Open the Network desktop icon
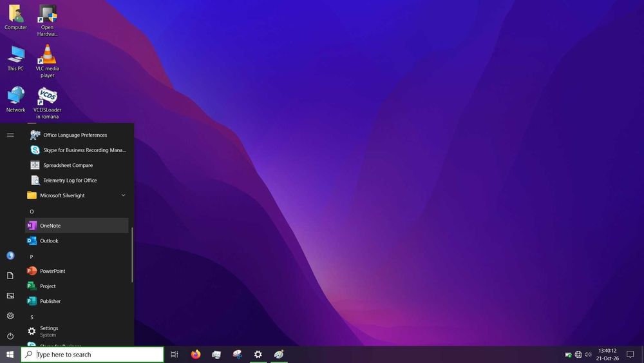 pyautogui.click(x=15, y=99)
